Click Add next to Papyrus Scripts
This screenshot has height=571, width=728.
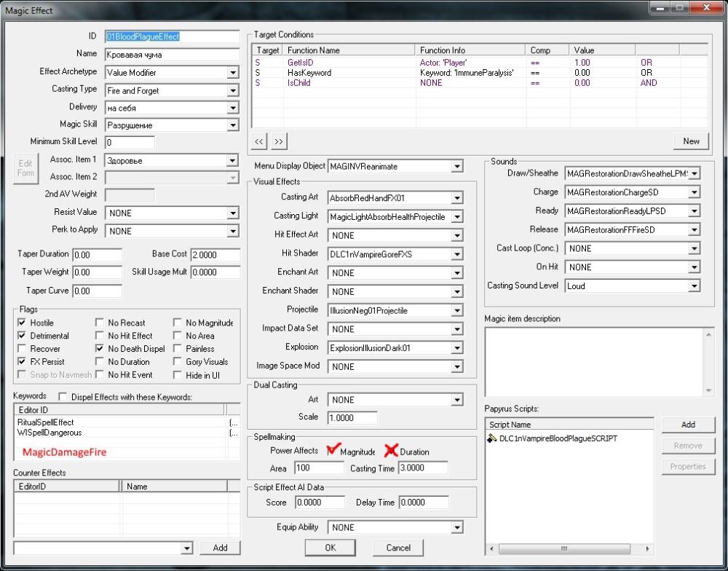click(x=688, y=425)
